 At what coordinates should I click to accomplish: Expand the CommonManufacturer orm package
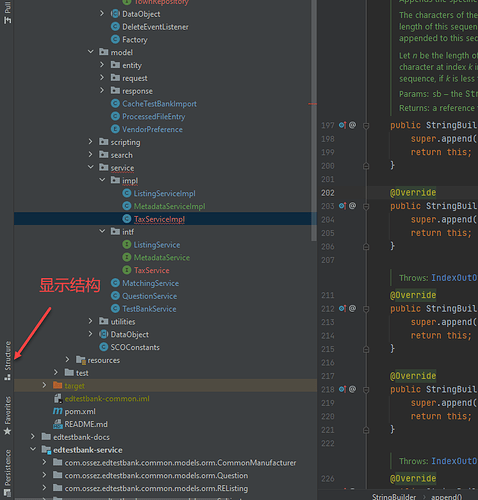click(44, 462)
